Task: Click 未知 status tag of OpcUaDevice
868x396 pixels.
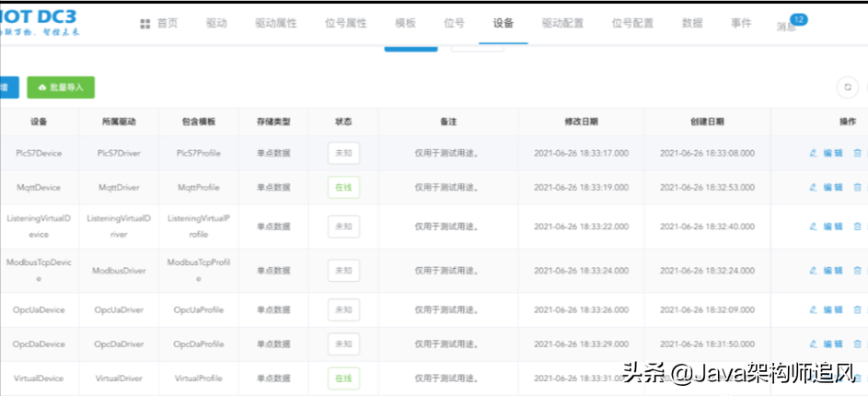Action: [343, 309]
